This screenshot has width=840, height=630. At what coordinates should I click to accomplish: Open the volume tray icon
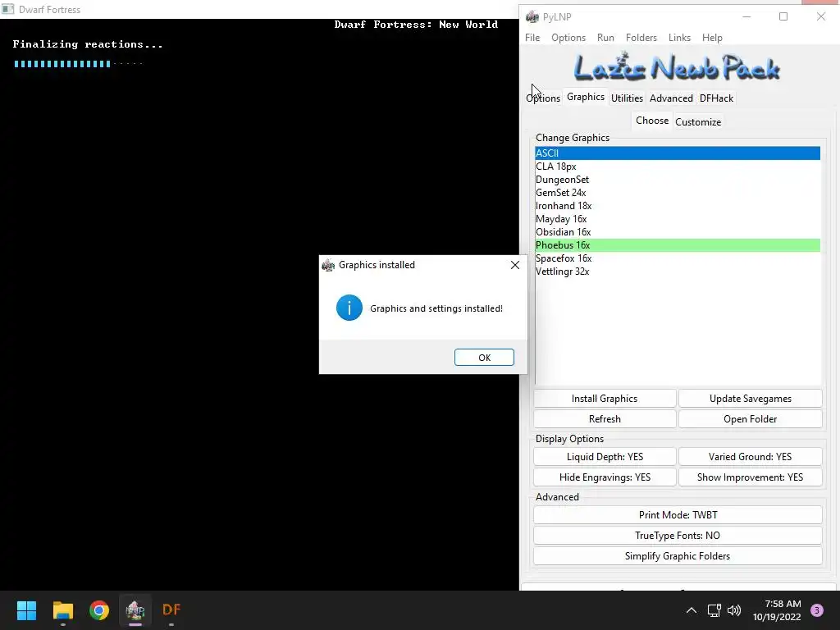tap(734, 610)
